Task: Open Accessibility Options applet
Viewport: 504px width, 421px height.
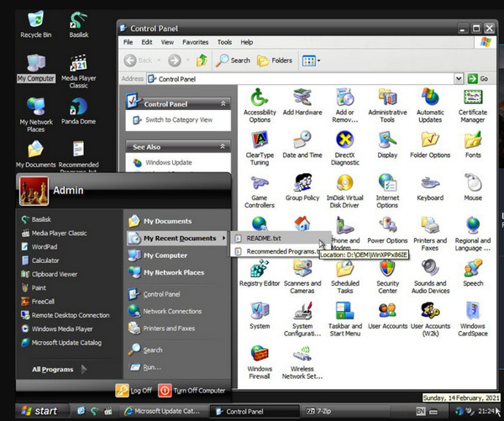Action: (260, 105)
